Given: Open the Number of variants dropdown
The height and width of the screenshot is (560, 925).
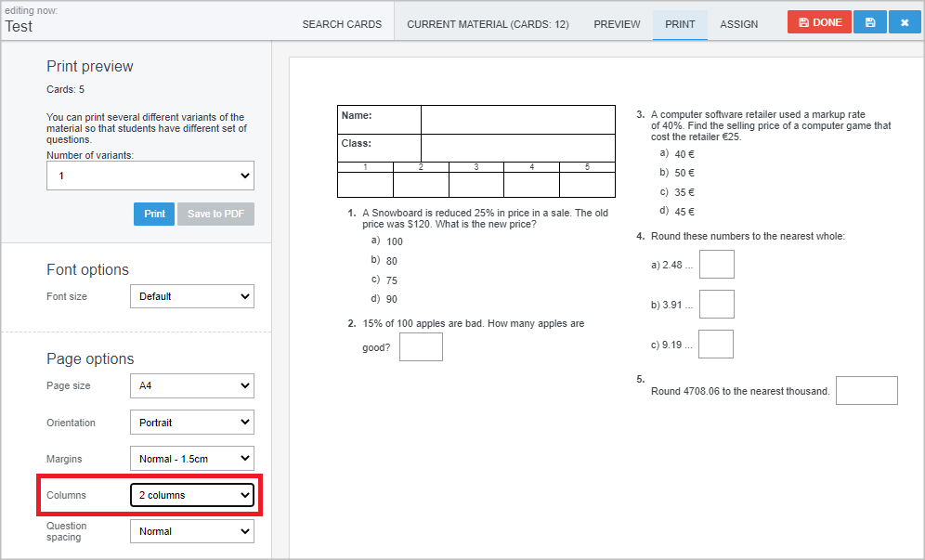Looking at the screenshot, I should 150,176.
